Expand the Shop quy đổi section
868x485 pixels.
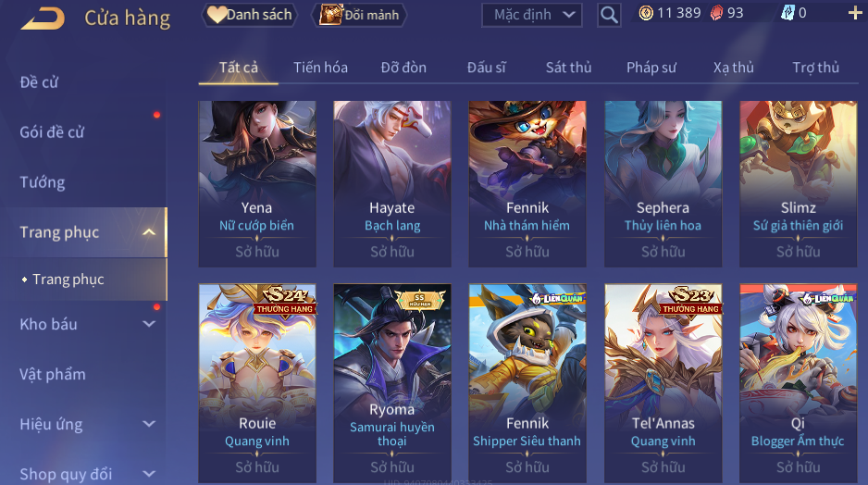tap(148, 474)
